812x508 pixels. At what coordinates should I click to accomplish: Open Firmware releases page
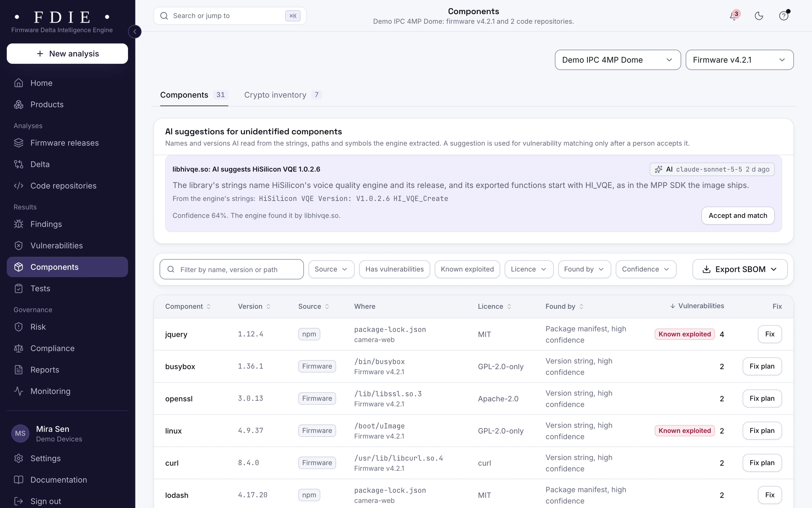67,143
